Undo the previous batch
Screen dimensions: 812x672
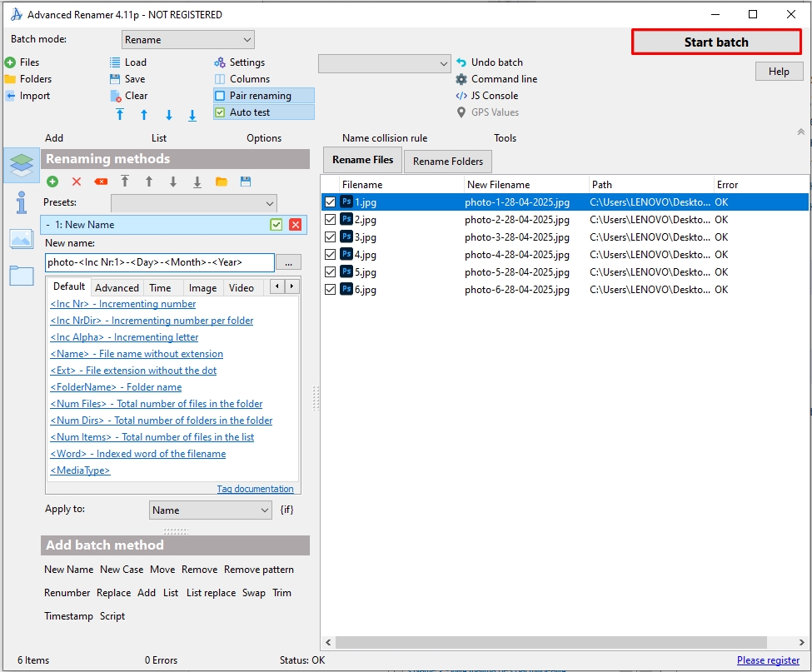pos(490,62)
